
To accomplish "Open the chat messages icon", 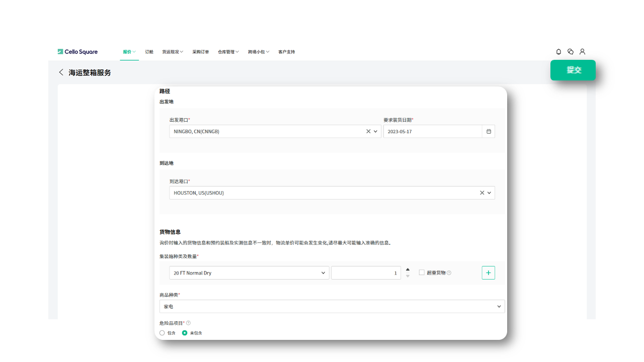I will pyautogui.click(x=571, y=52).
